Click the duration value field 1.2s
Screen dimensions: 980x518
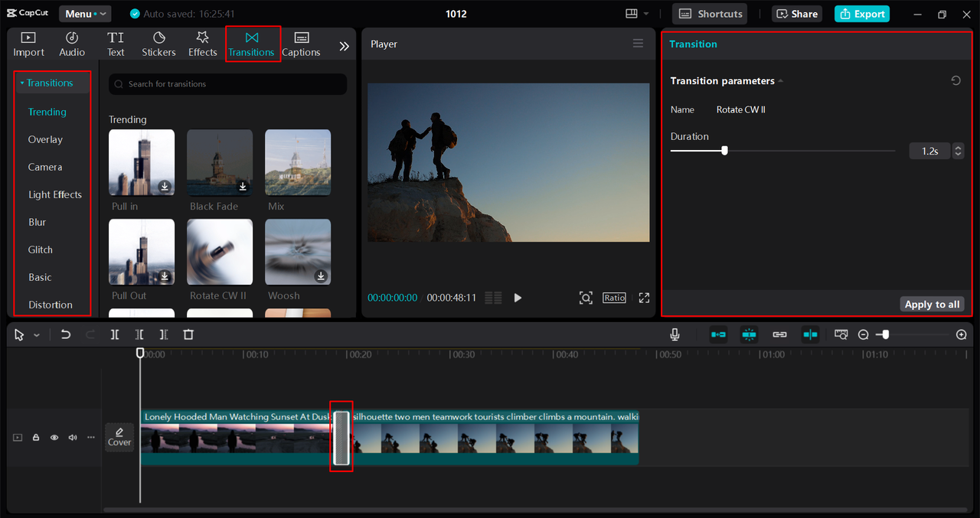click(929, 151)
